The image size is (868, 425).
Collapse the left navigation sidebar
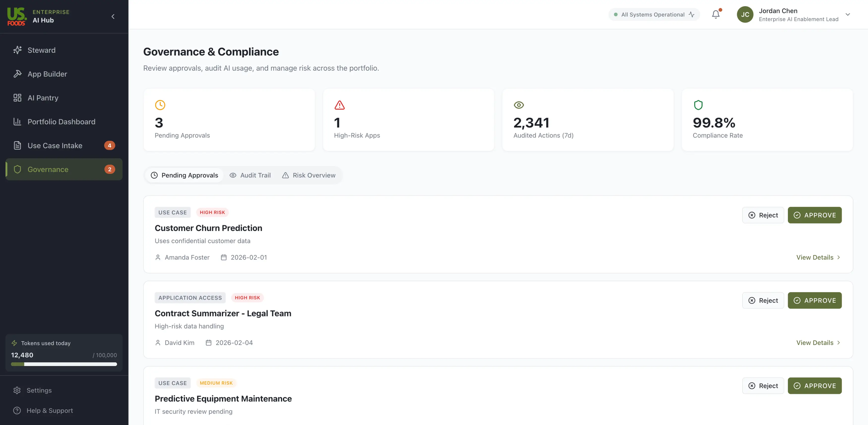(112, 16)
